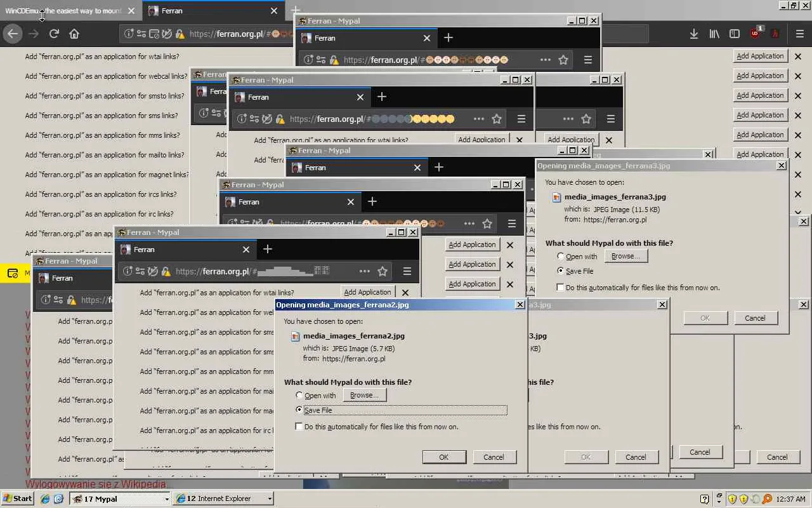Click the address bar of the main Mypal window
Screen dimensions: 812x508
(x=206, y=34)
